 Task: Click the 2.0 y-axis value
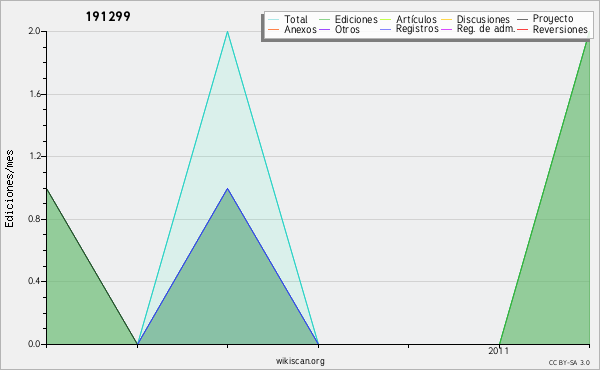[34, 31]
